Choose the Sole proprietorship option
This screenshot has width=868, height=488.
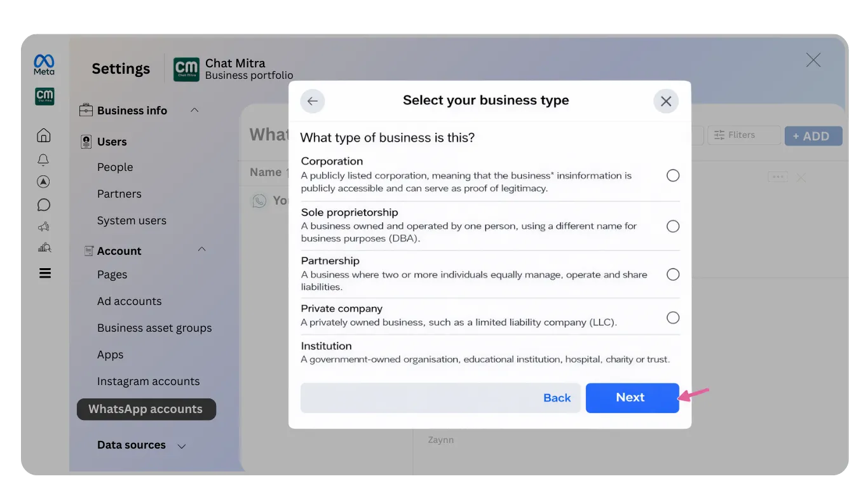pos(673,226)
